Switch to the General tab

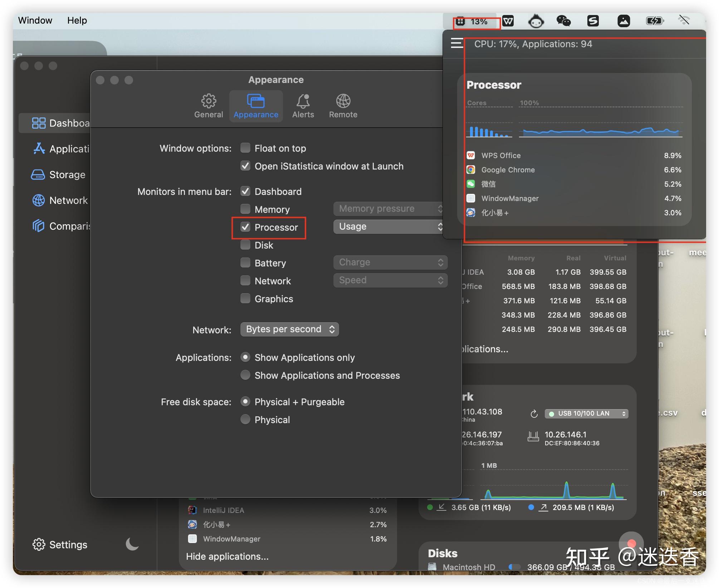pos(209,106)
